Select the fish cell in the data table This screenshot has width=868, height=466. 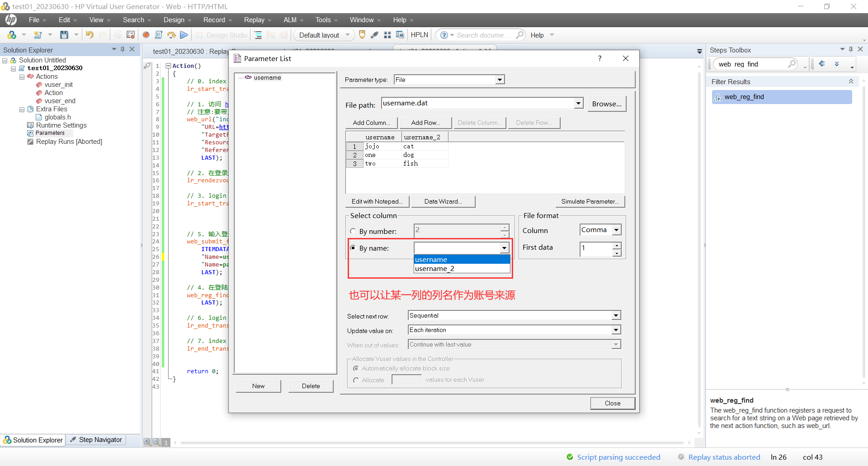(x=425, y=163)
